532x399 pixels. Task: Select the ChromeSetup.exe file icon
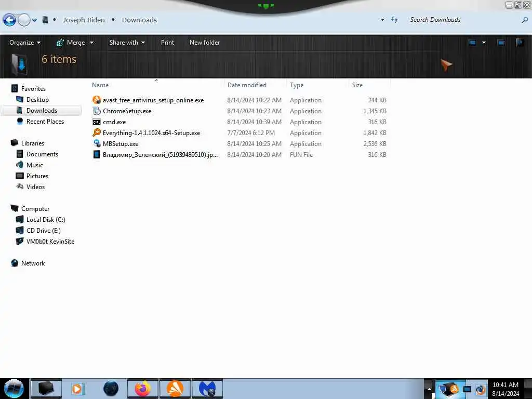tap(97, 111)
